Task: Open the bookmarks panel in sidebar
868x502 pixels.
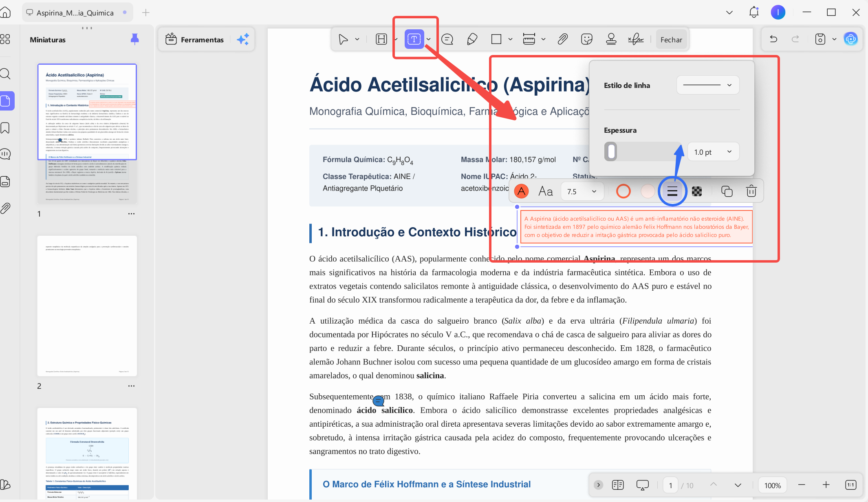Action: pyautogui.click(x=5, y=128)
